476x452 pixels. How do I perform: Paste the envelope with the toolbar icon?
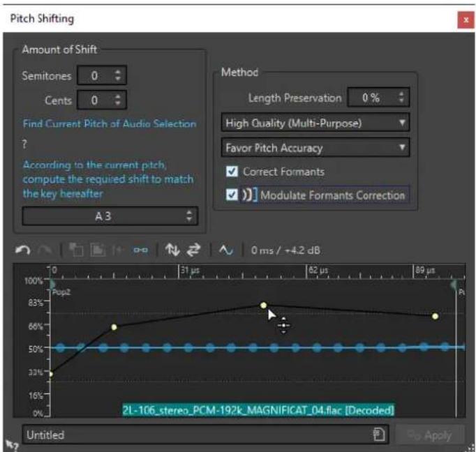tap(98, 250)
